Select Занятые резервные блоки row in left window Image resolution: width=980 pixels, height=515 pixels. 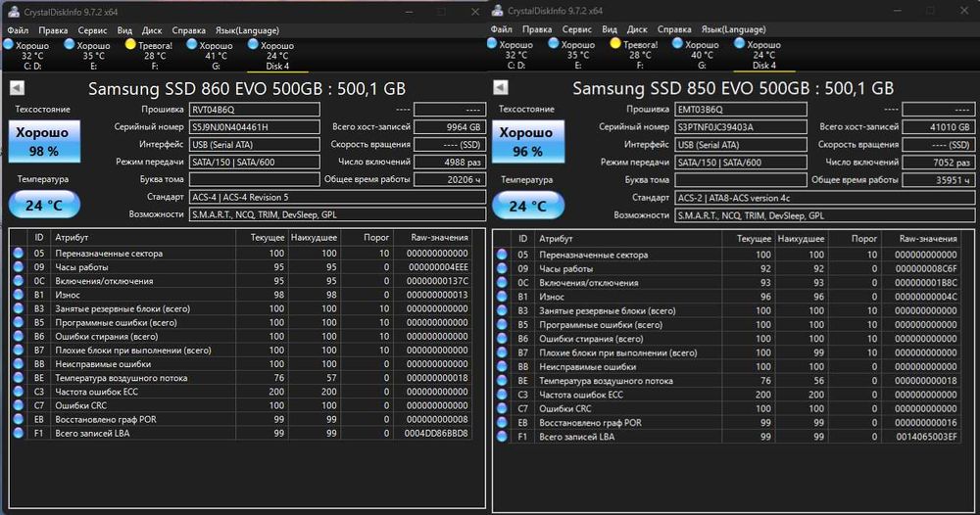pyautogui.click(x=241, y=308)
